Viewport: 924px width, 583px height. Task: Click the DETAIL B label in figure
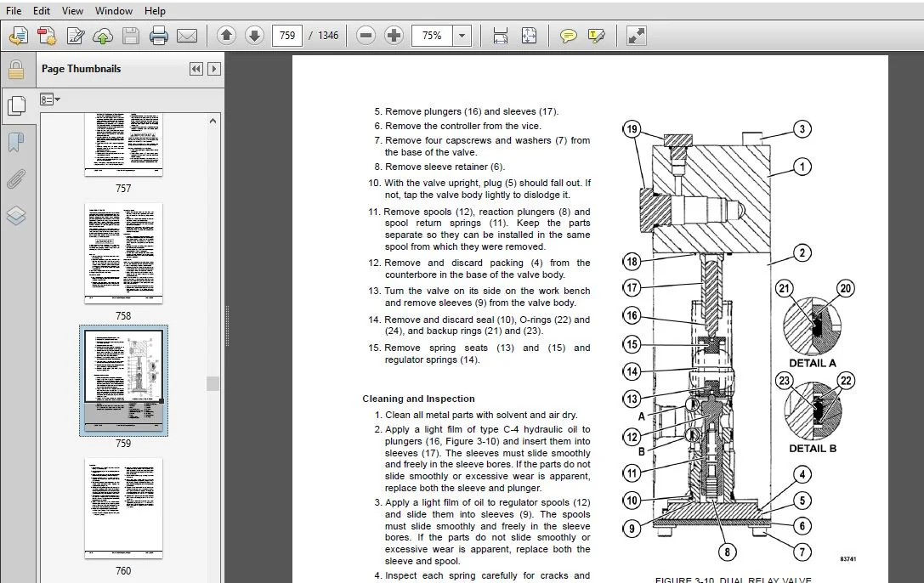coord(813,449)
